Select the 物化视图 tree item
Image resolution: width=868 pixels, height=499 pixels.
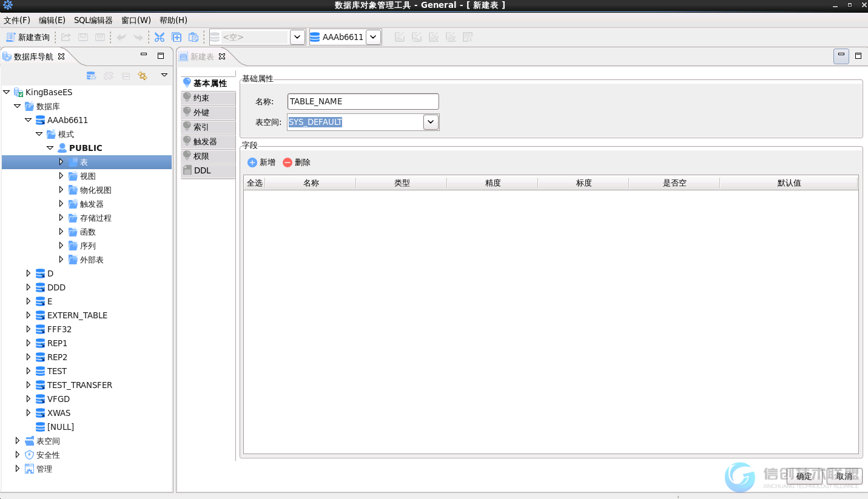pyautogui.click(x=96, y=190)
